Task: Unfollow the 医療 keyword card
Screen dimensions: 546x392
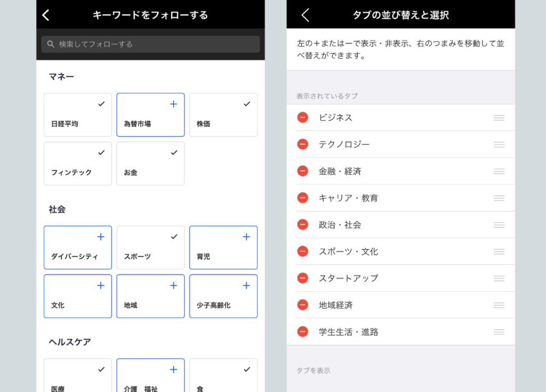Action: click(x=78, y=375)
